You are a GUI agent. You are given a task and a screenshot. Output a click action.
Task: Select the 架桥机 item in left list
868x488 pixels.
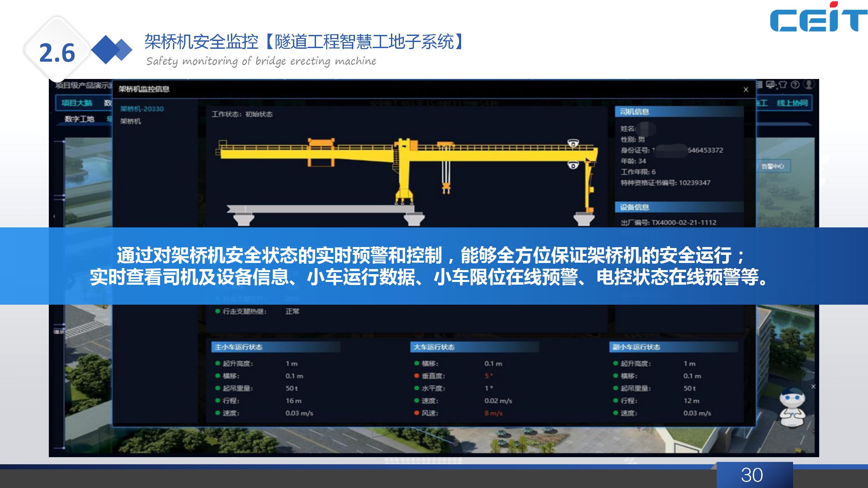(x=131, y=121)
